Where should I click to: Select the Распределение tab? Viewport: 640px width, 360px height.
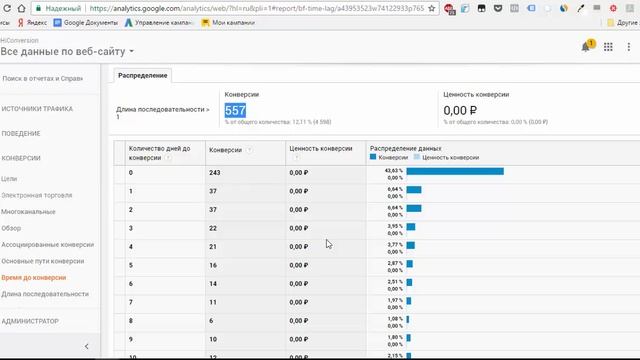pyautogui.click(x=142, y=76)
